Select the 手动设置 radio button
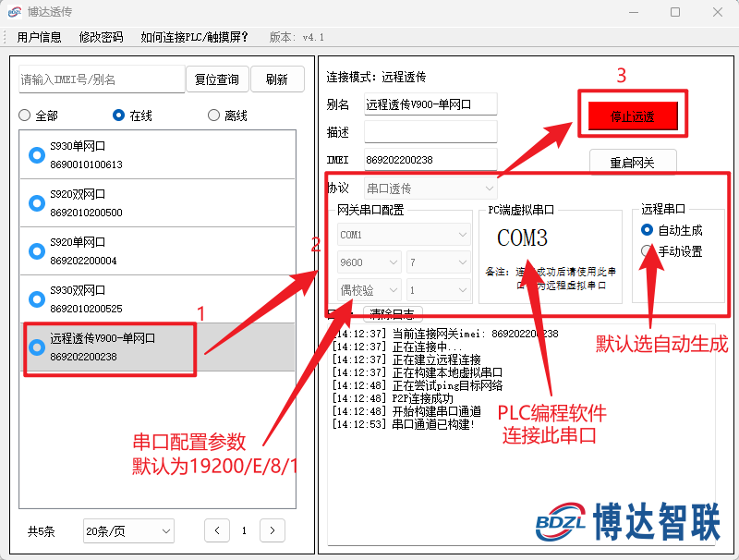The image size is (739, 560). pos(648,250)
